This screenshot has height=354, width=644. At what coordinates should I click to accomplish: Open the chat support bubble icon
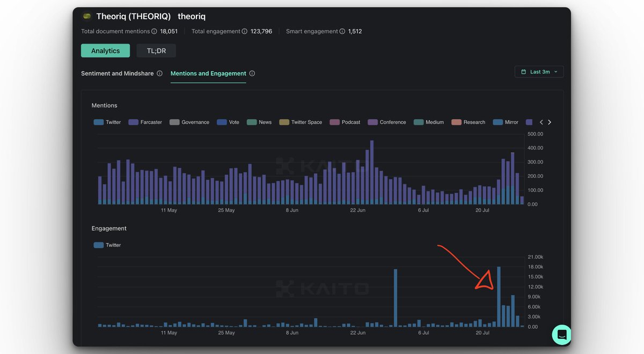562,334
